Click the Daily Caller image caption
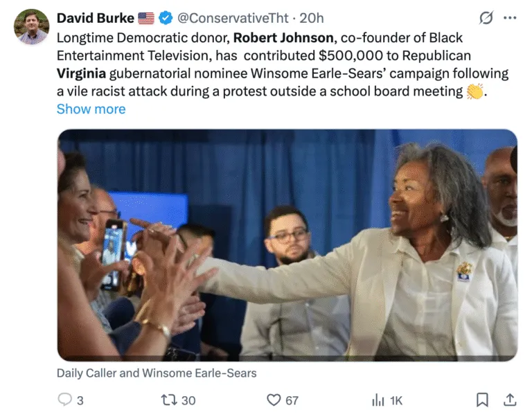 point(157,373)
